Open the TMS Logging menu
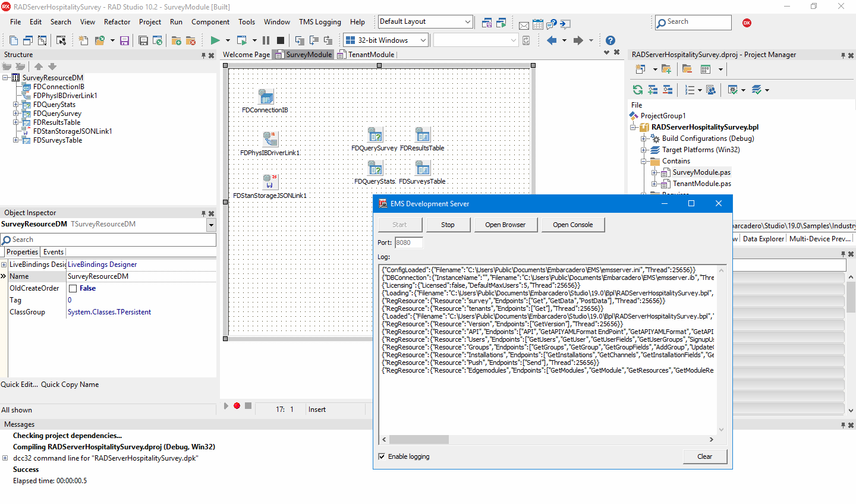Image resolution: width=856 pixels, height=504 pixels. pos(320,22)
